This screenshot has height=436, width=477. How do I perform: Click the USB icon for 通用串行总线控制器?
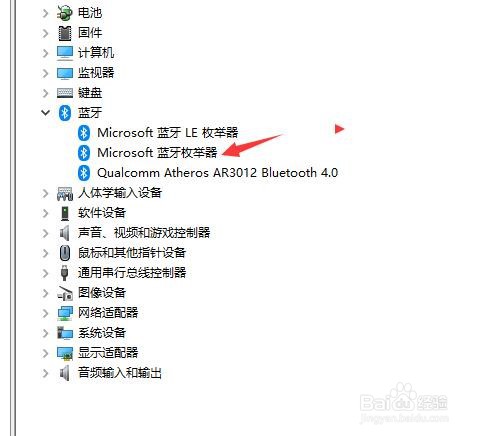click(65, 273)
